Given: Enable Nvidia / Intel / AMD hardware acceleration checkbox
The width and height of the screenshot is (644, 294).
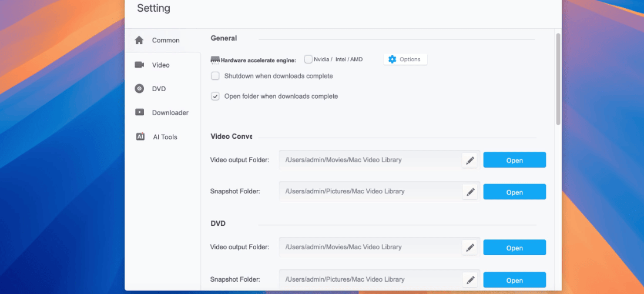Looking at the screenshot, I should point(308,59).
